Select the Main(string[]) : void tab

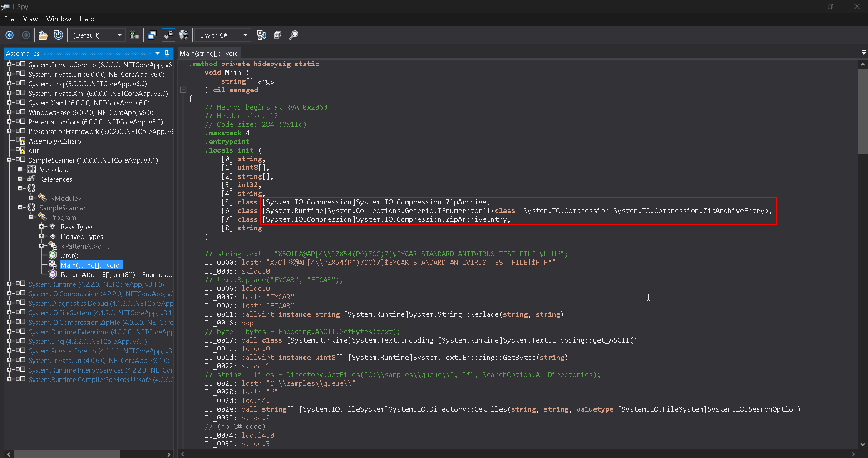click(x=209, y=53)
